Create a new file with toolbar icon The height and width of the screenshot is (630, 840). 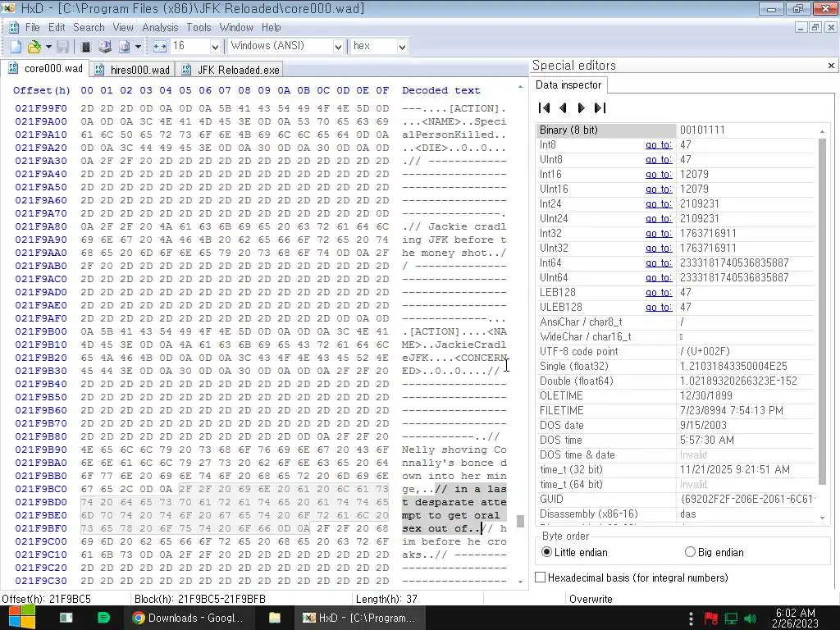tap(16, 47)
